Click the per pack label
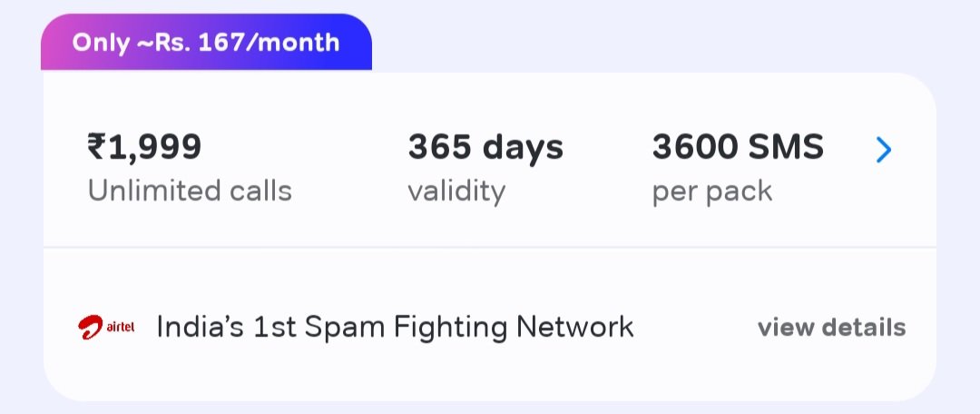The width and height of the screenshot is (980, 414). point(712,192)
